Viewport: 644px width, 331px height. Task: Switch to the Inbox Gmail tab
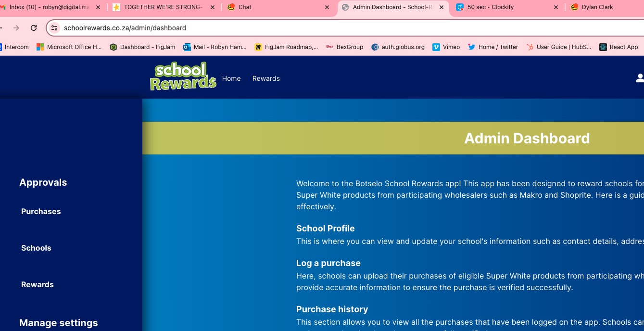tap(48, 7)
